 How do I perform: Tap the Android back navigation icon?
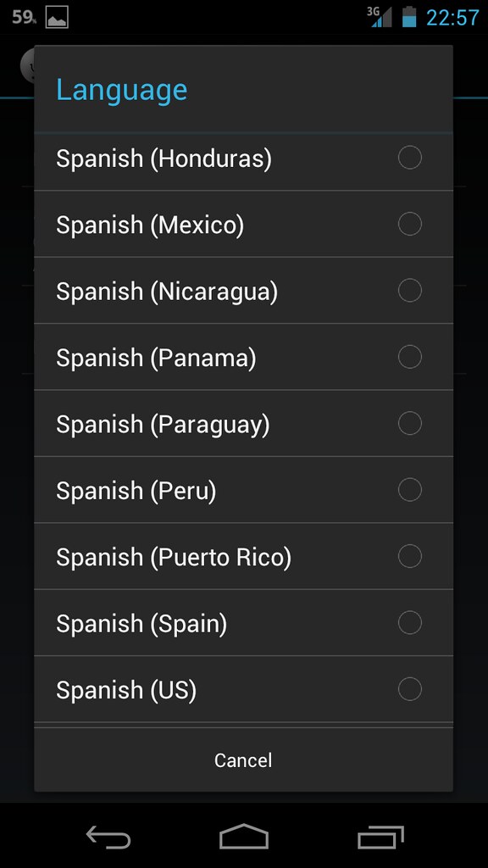(108, 837)
